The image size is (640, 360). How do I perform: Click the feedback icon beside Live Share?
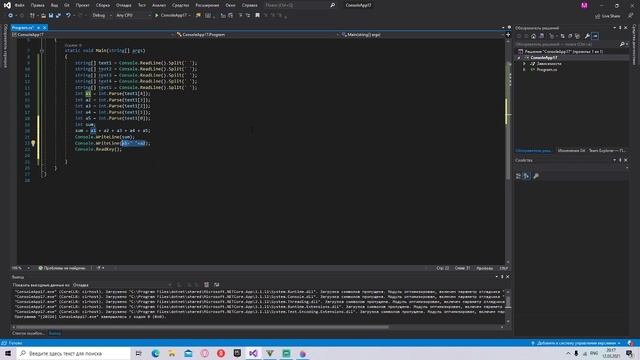tap(631, 16)
